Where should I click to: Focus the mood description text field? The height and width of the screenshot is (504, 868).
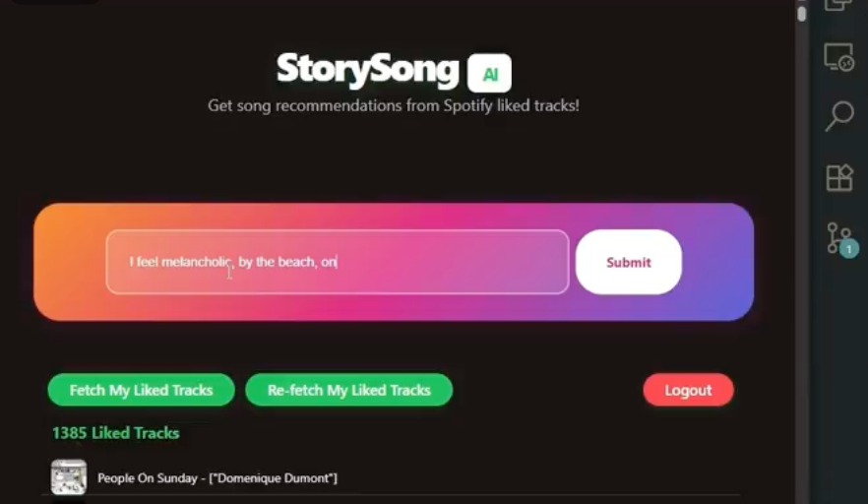tap(338, 262)
